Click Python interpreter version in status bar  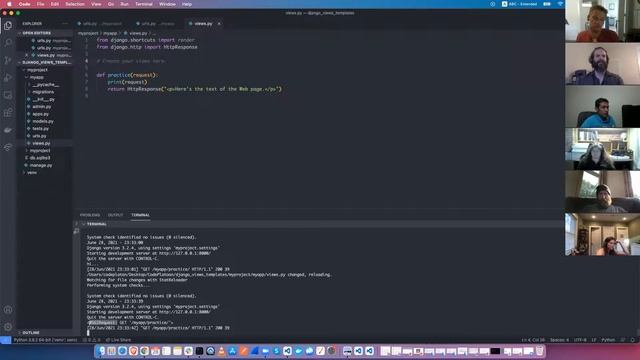pyautogui.click(x=45, y=340)
